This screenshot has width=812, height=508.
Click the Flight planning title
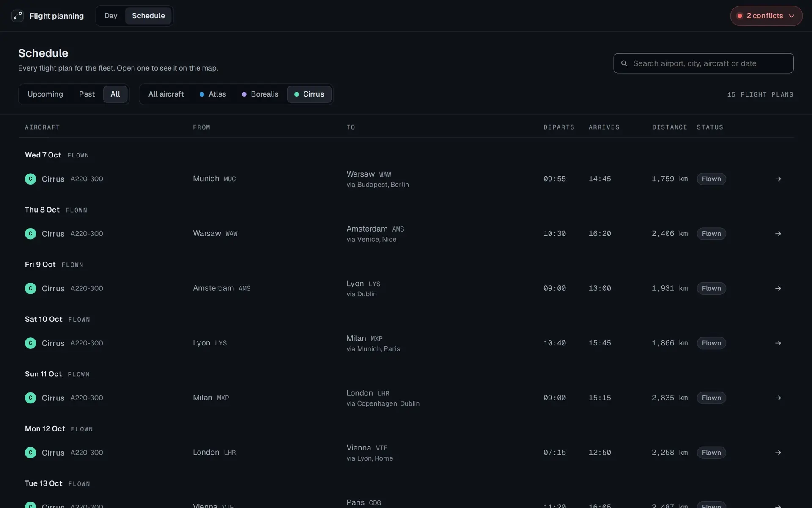[x=57, y=16]
